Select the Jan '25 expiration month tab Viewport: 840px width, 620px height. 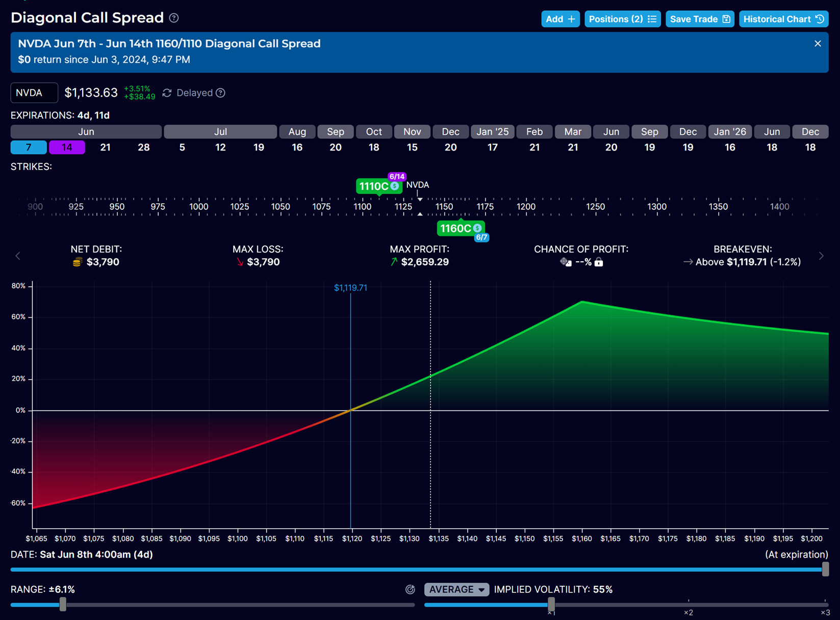[492, 132]
